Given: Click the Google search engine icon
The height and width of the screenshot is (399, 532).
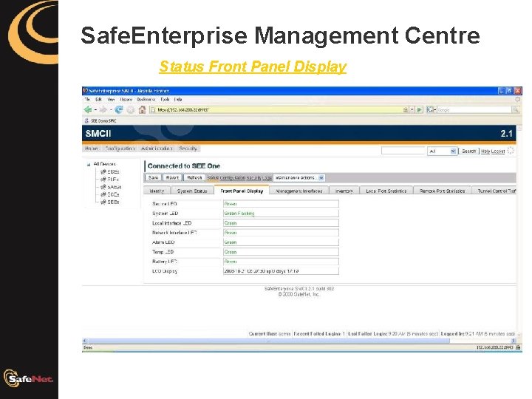Looking at the screenshot, I should (x=431, y=109).
